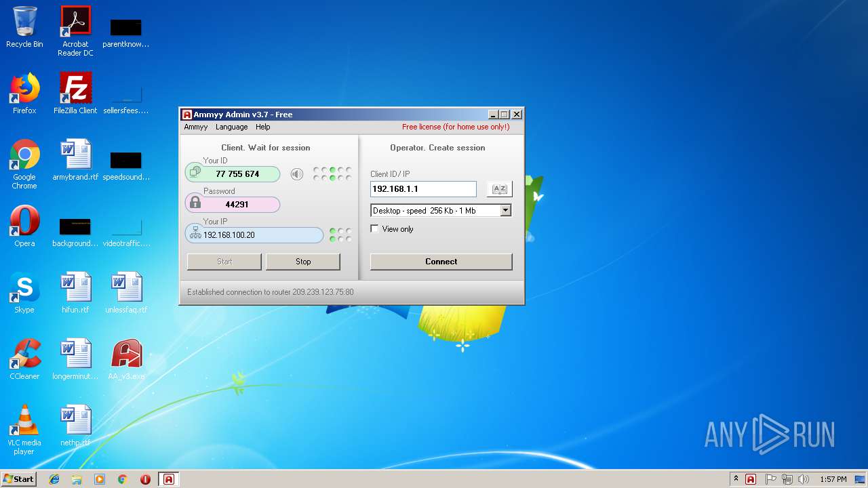The width and height of the screenshot is (868, 488).
Task: Click the Ammyy tray icon
Action: (751, 479)
